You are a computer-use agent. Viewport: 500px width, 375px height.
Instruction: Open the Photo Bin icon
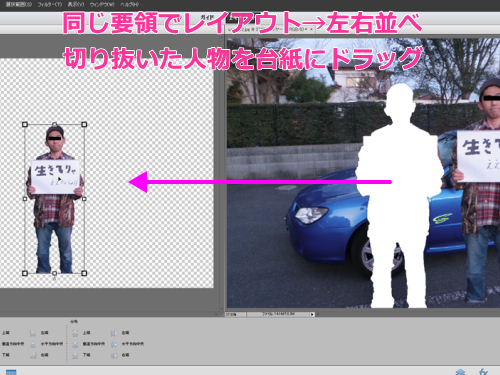11,372
